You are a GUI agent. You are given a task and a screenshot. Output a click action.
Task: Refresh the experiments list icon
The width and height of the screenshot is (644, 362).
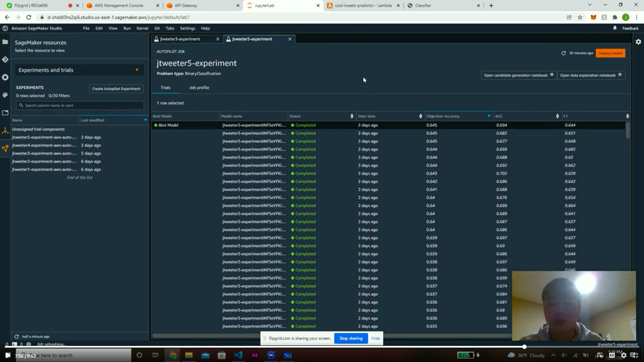tap(16, 337)
